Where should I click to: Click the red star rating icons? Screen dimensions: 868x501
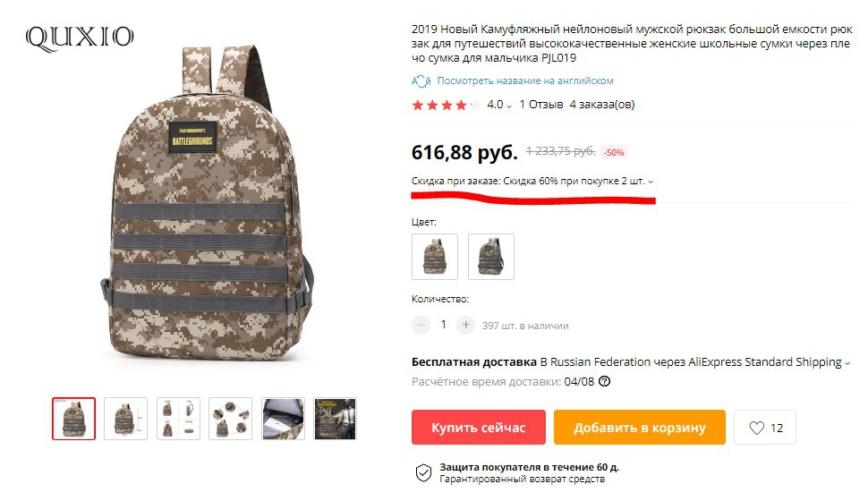(x=447, y=105)
